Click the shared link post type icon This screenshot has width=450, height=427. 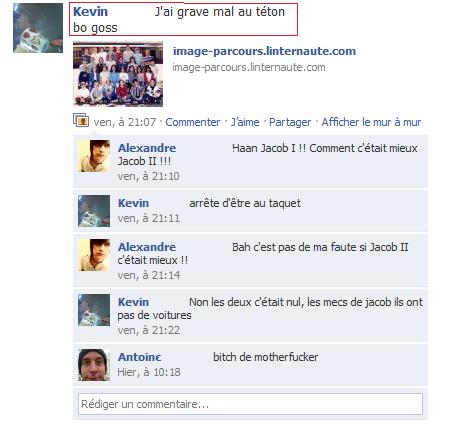(x=81, y=120)
